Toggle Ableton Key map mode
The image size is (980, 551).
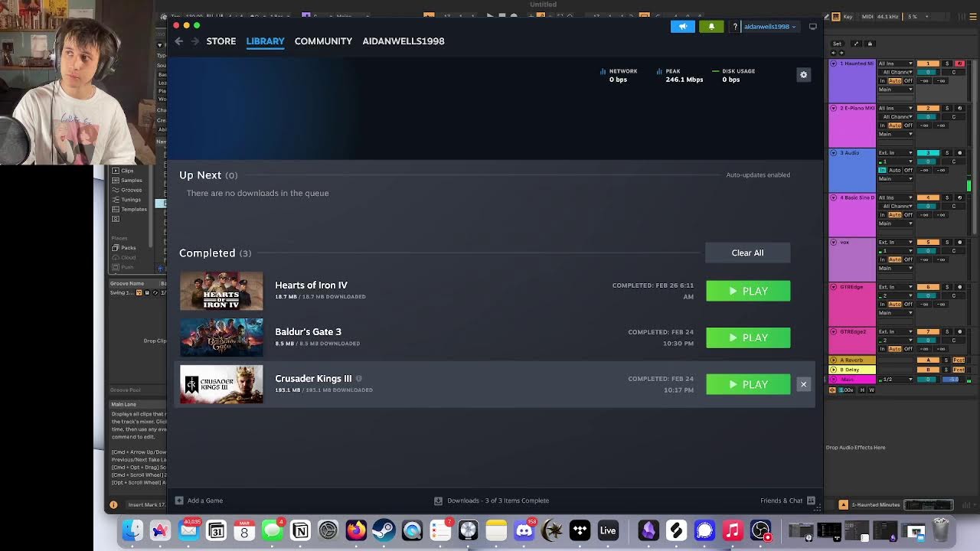[847, 17]
